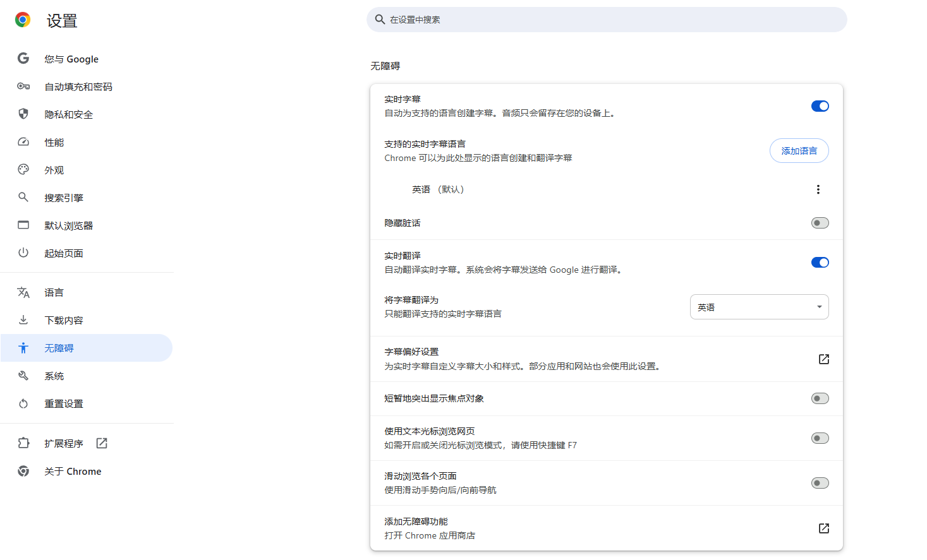Click the search magnifier icon in settings search
Image resolution: width=927 pixels, height=560 pixels.
[x=380, y=20]
